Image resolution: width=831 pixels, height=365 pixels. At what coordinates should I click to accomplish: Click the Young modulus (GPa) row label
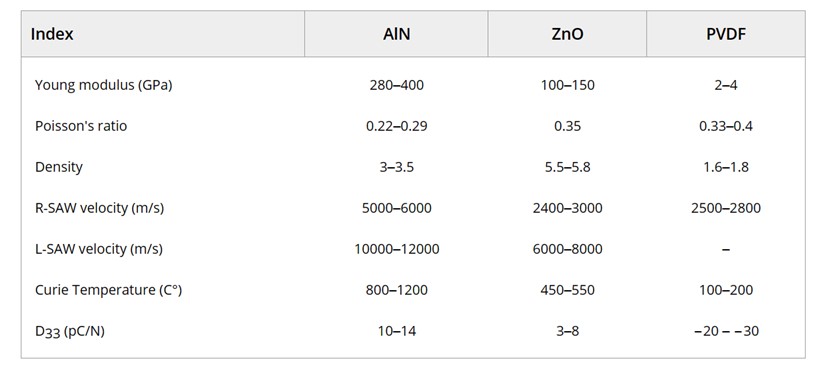click(103, 85)
